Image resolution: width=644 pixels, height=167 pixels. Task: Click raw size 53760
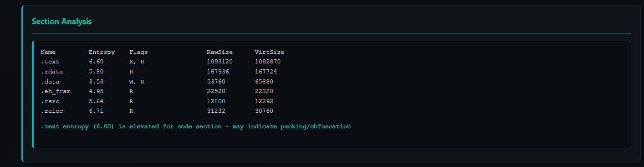click(216, 81)
